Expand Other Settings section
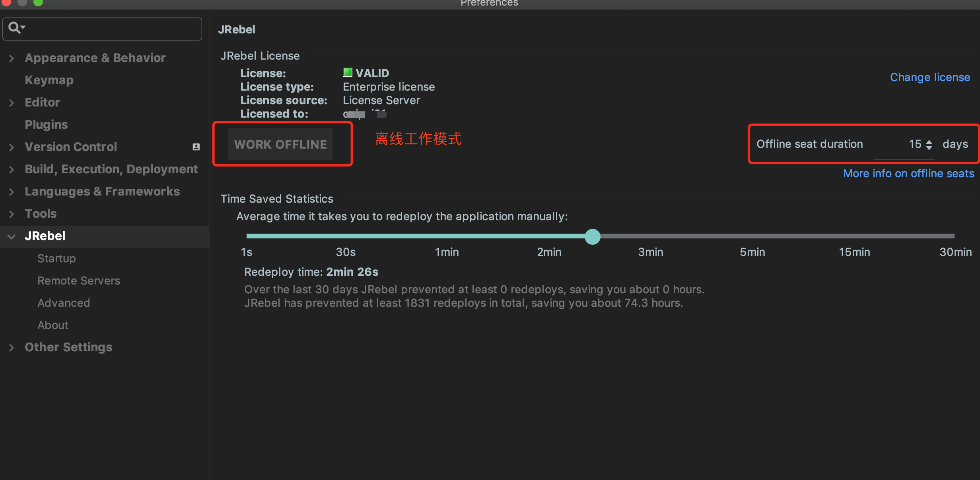This screenshot has height=480, width=980. (12, 348)
